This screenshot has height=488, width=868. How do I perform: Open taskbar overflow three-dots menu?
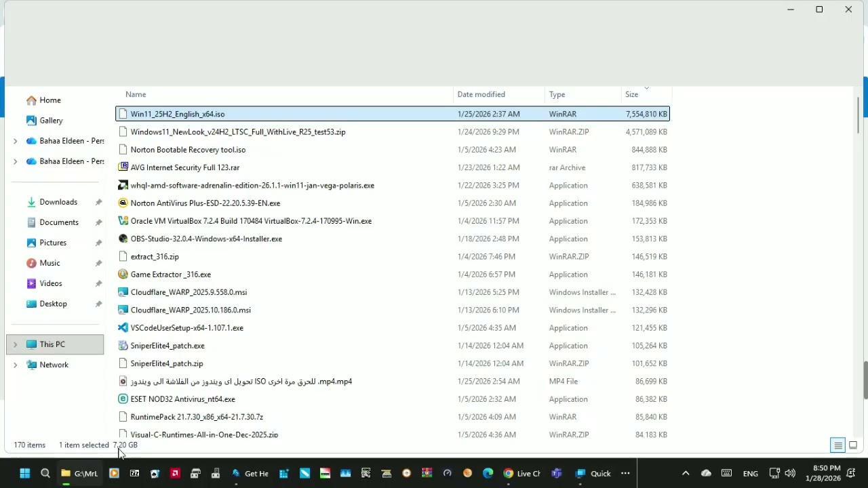625,474
